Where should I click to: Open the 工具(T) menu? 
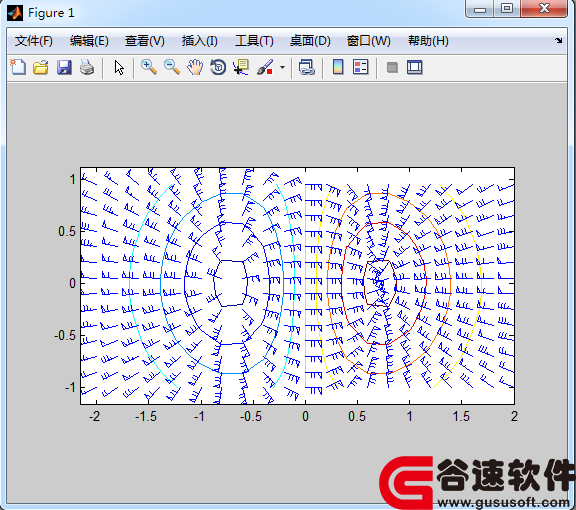[254, 41]
